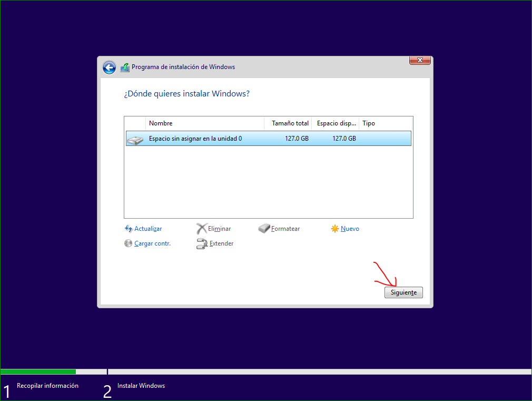Click the Cargar contr. disc icon
The width and height of the screenshot is (532, 401).
click(128, 243)
